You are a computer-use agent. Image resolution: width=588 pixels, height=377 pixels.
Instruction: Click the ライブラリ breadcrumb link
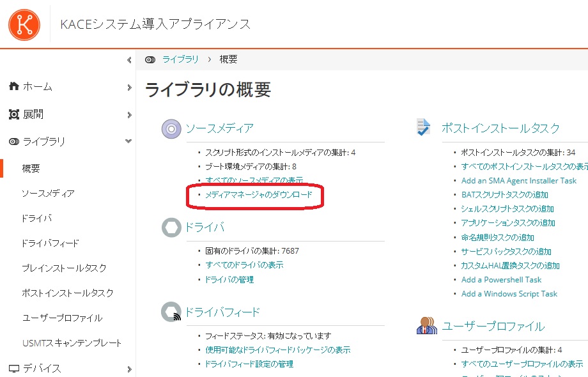click(x=180, y=59)
